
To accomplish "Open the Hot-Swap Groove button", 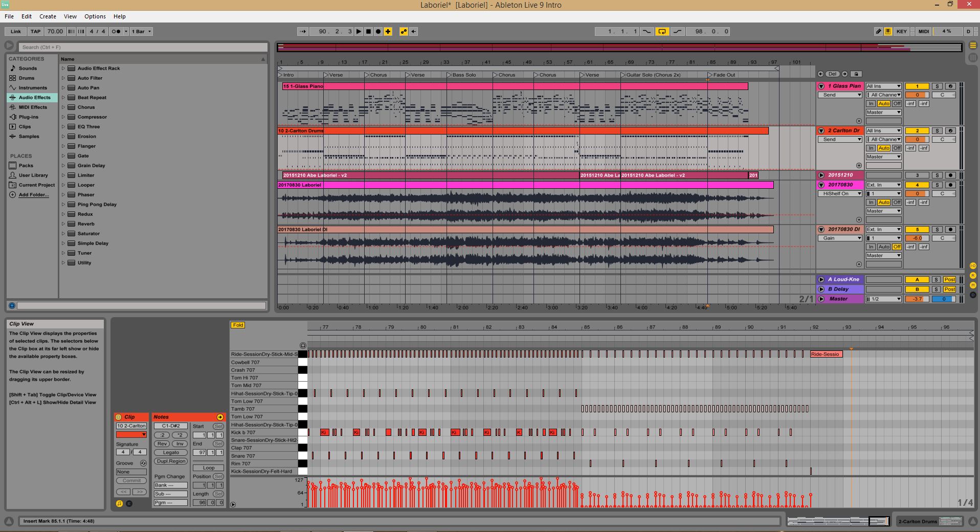I will [143, 463].
